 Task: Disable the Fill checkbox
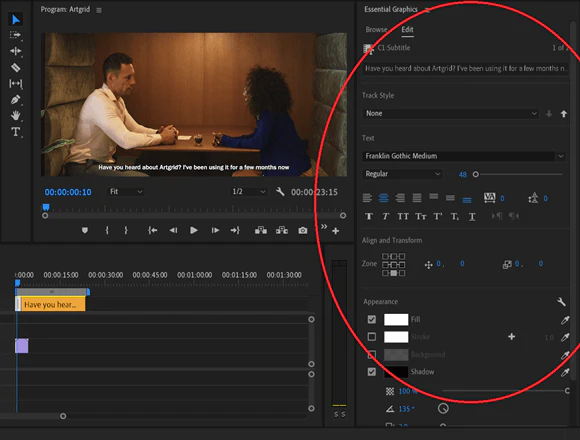tap(372, 319)
